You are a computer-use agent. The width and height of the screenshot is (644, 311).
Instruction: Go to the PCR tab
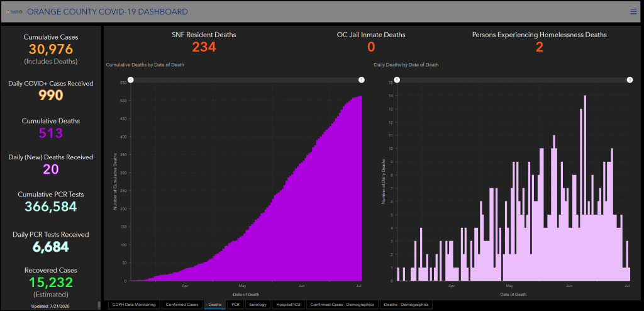235,305
